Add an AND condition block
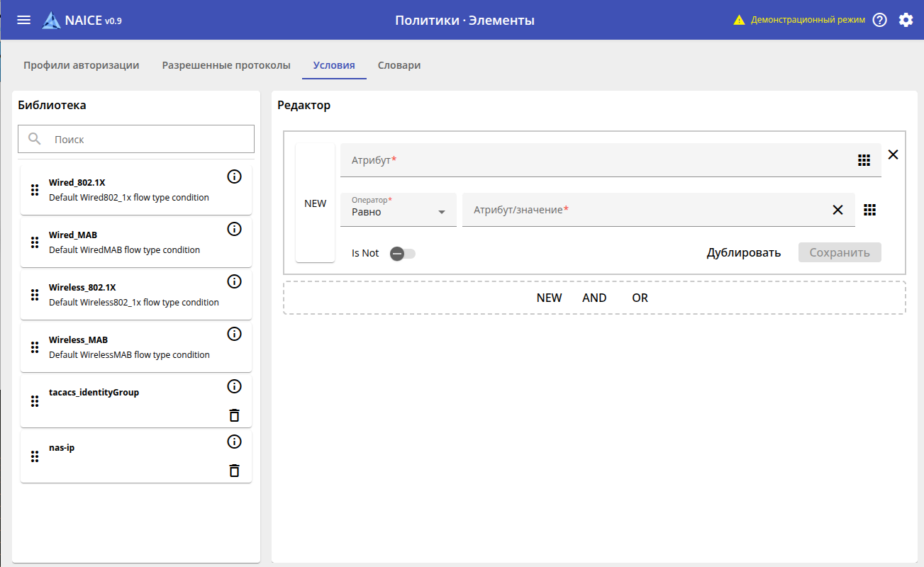This screenshot has width=924, height=567. coord(594,298)
